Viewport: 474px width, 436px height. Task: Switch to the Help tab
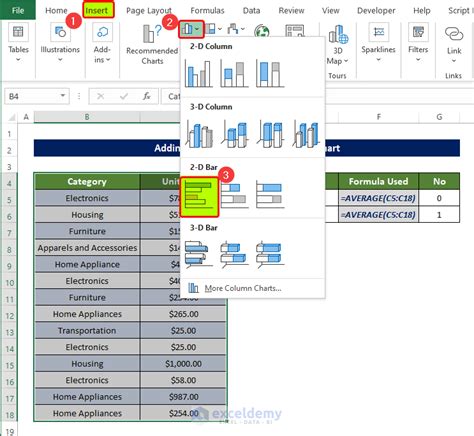click(422, 11)
